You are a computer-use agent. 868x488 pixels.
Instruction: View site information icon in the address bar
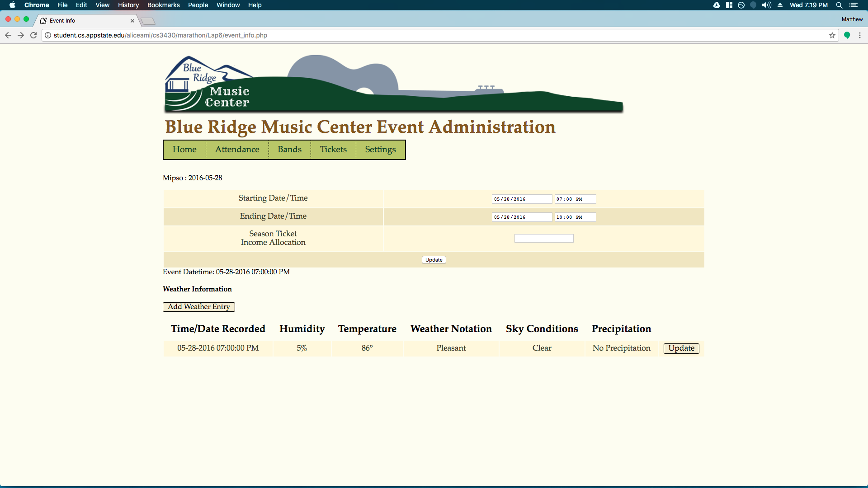48,35
